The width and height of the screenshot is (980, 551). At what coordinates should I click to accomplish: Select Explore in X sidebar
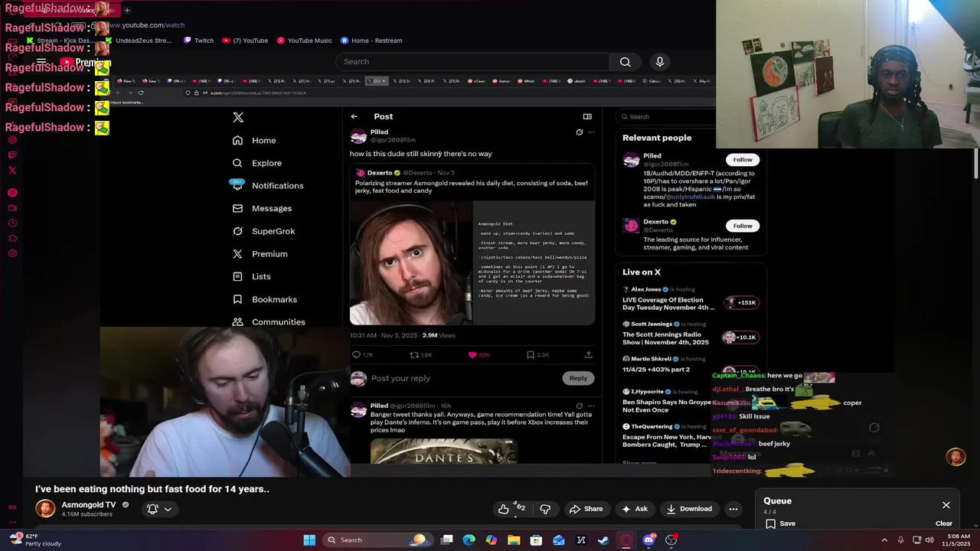[257, 163]
